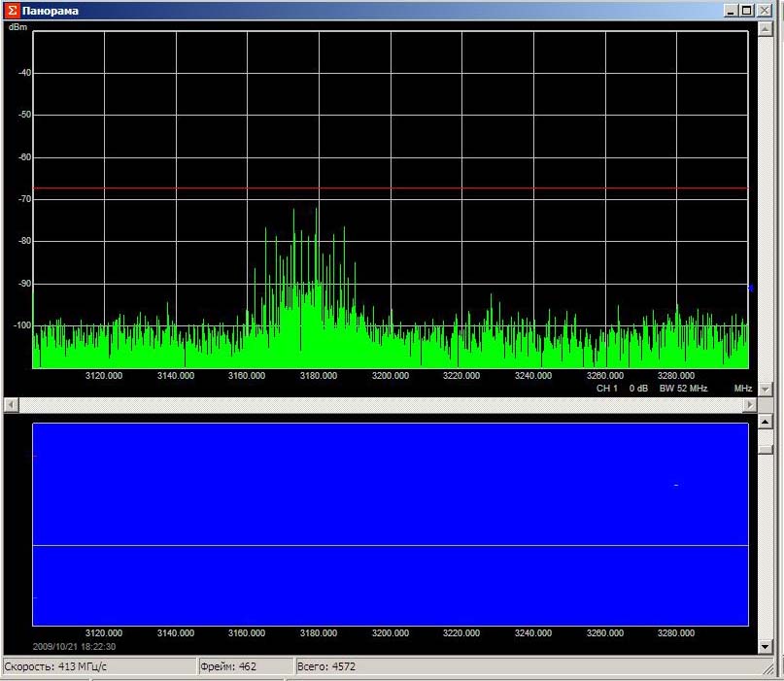Click the tallest signal peak in spectrum

[318, 214]
